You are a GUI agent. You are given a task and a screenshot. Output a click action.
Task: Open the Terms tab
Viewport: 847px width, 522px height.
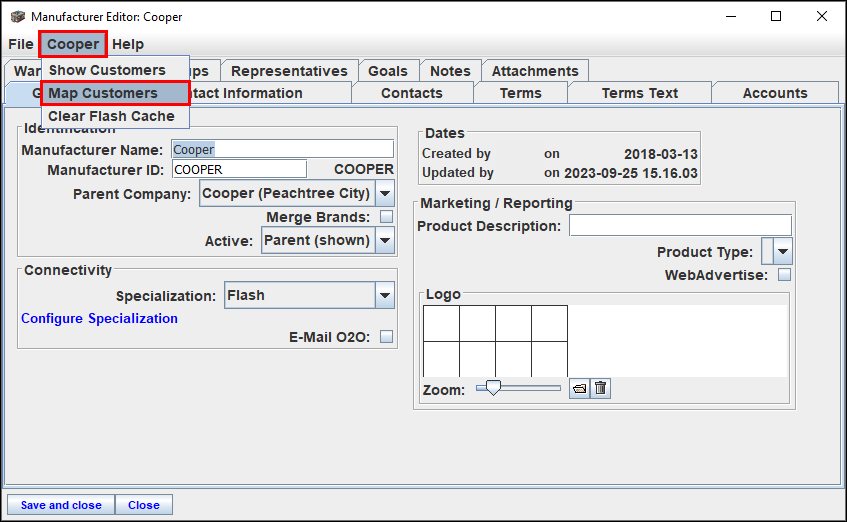pyautogui.click(x=521, y=93)
